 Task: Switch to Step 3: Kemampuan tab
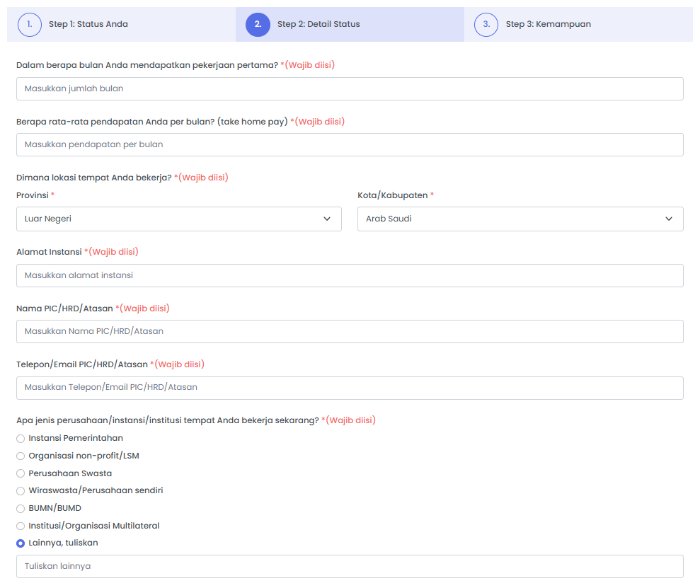[x=548, y=24]
